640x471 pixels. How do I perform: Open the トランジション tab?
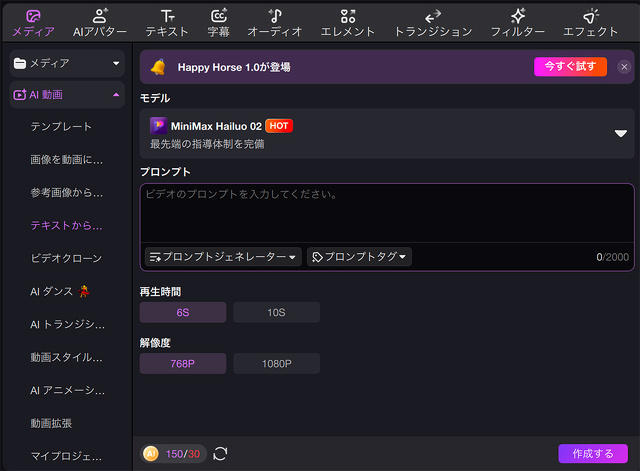pos(433,23)
